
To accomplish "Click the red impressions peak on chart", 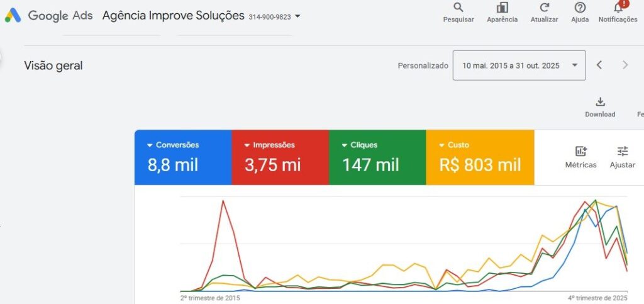I will 223,201.
